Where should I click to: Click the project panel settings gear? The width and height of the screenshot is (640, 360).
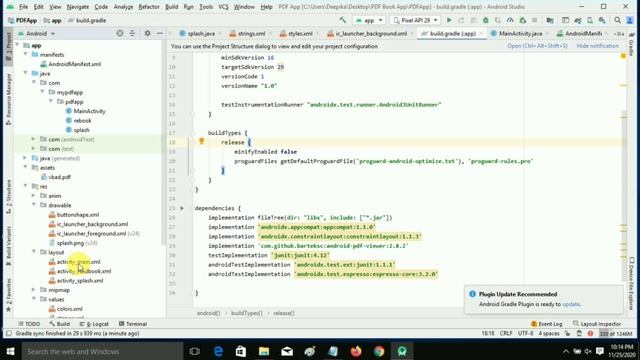click(x=147, y=33)
